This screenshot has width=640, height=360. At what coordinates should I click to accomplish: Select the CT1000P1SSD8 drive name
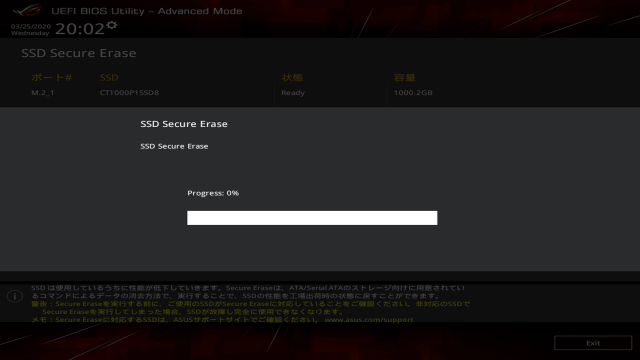tap(129, 93)
